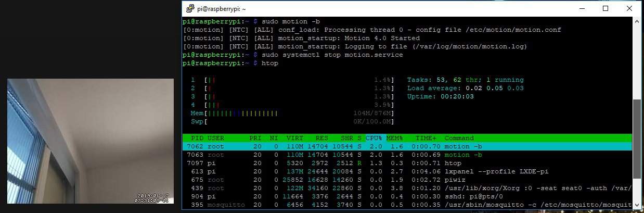
Task: Click the Tasks: 53, 62 thr text
Action: point(465,80)
